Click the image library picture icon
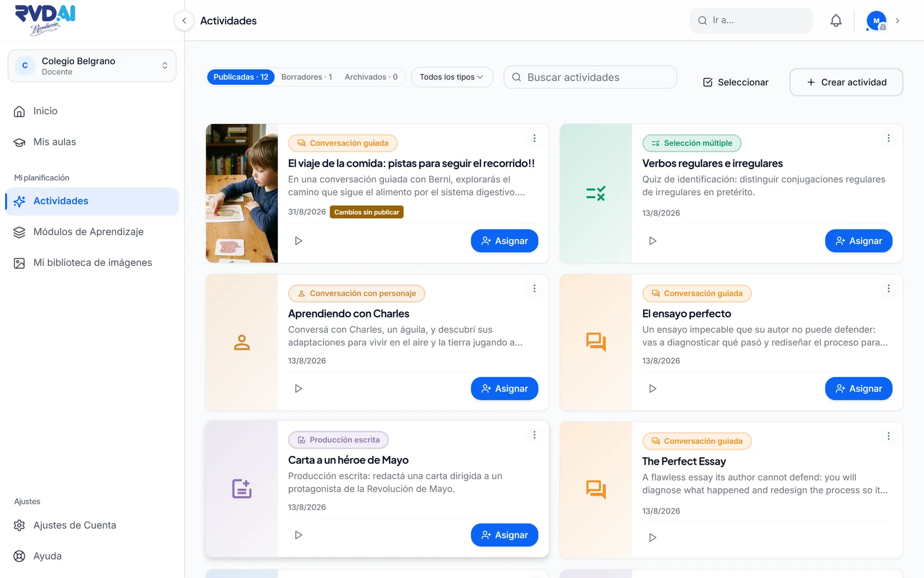This screenshot has height=578, width=924. 19,263
